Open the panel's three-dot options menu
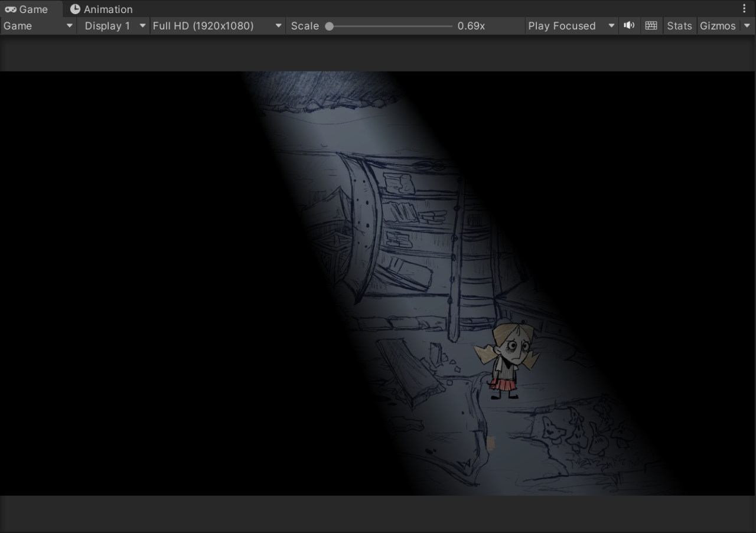 (744, 8)
